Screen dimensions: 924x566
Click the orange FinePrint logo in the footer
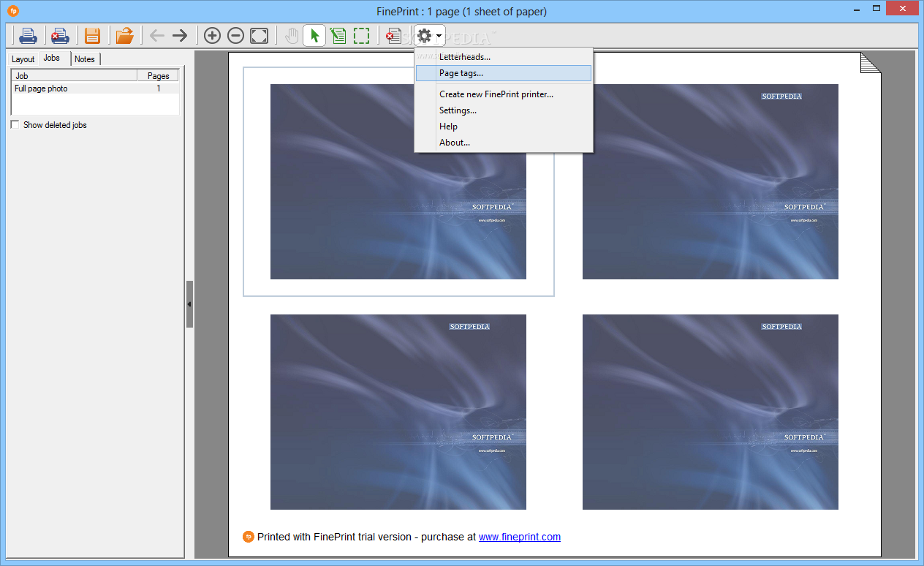pyautogui.click(x=249, y=537)
